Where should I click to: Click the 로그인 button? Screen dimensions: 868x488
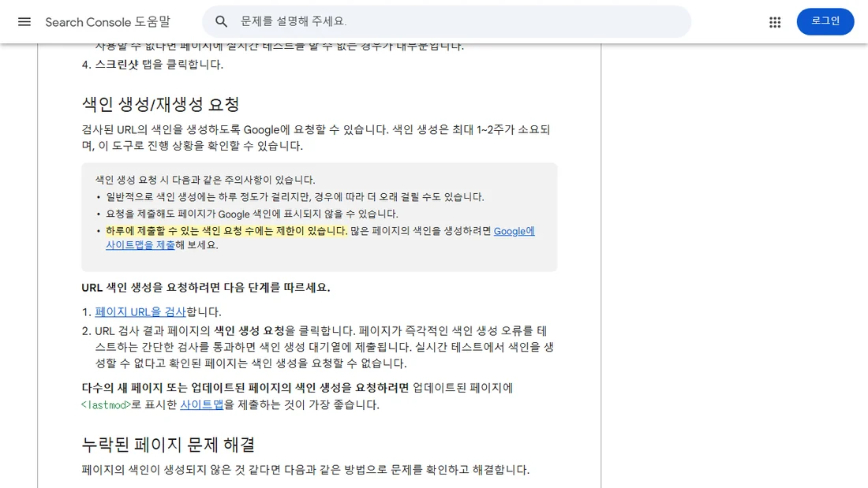(825, 21)
